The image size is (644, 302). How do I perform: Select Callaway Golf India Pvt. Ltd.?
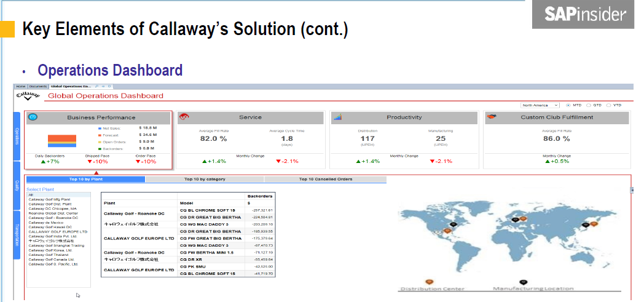point(58,236)
